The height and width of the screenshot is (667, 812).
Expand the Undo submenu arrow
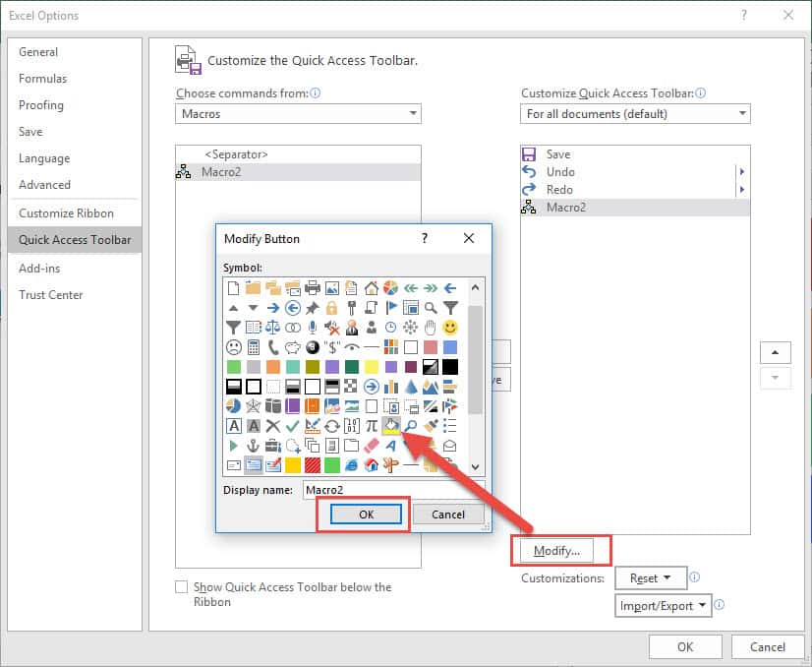point(742,171)
